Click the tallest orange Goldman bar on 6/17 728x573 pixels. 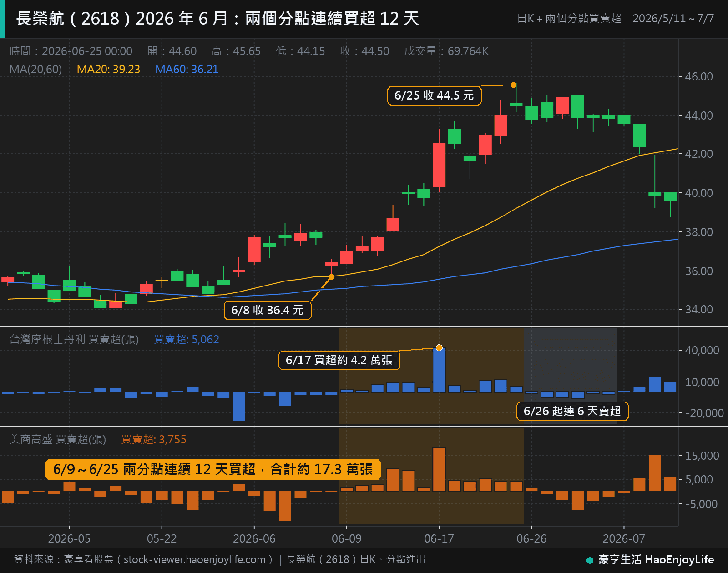pyautogui.click(x=439, y=470)
